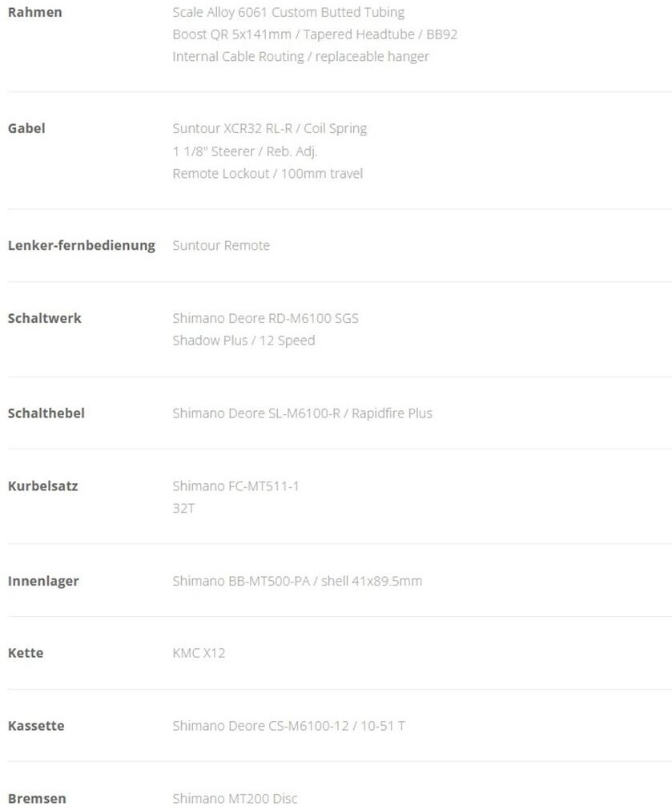Select the Schalthebel row label

tap(46, 413)
